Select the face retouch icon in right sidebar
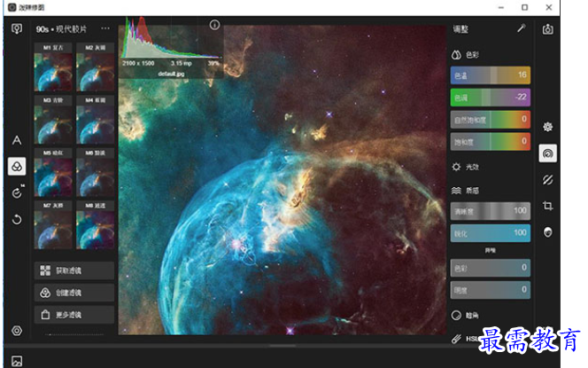 [x=547, y=232]
